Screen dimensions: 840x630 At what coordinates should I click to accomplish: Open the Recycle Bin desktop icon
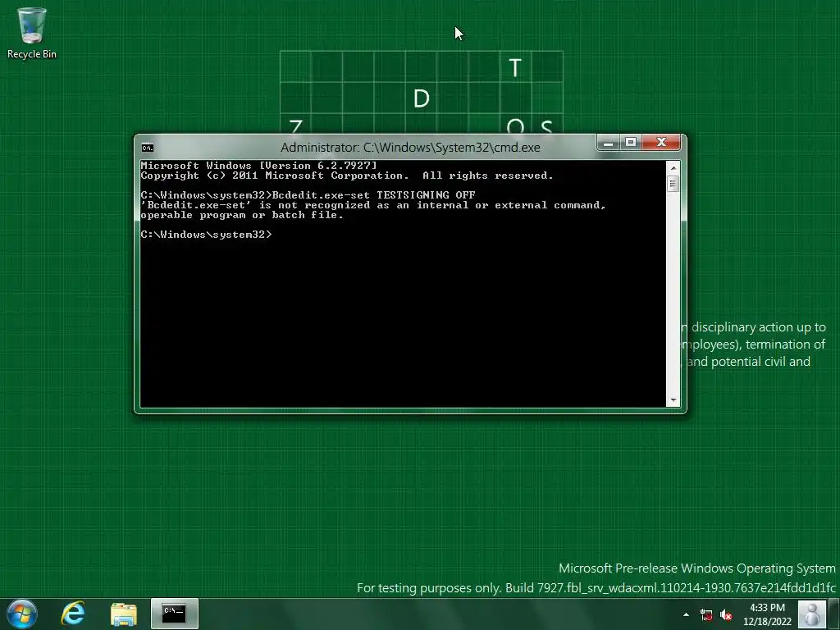point(32,32)
